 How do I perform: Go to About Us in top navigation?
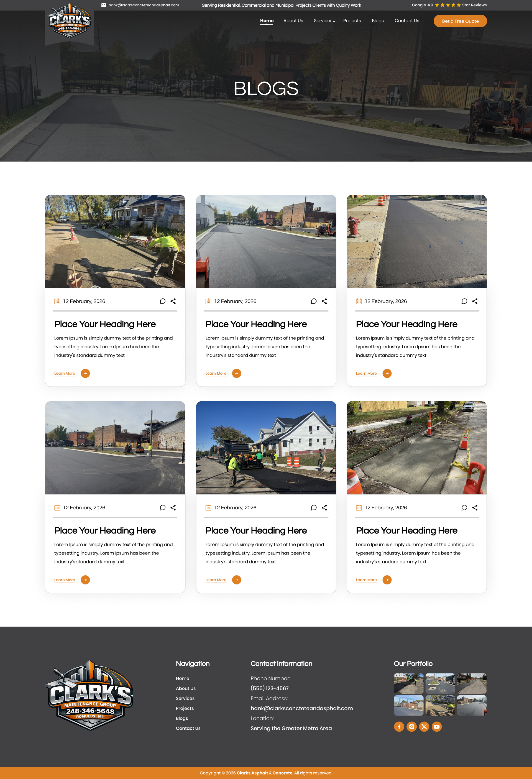tap(293, 21)
